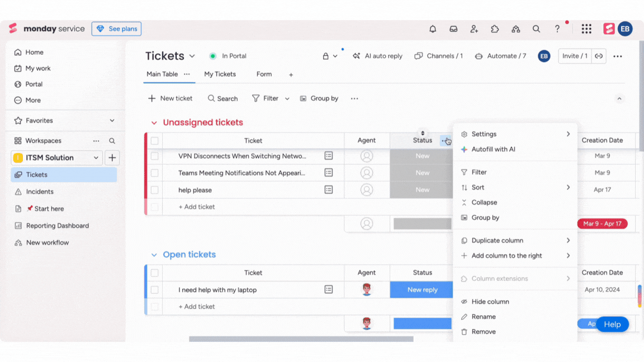The height and width of the screenshot is (362, 644).
Task: Open the Help chat button
Action: (x=612, y=324)
